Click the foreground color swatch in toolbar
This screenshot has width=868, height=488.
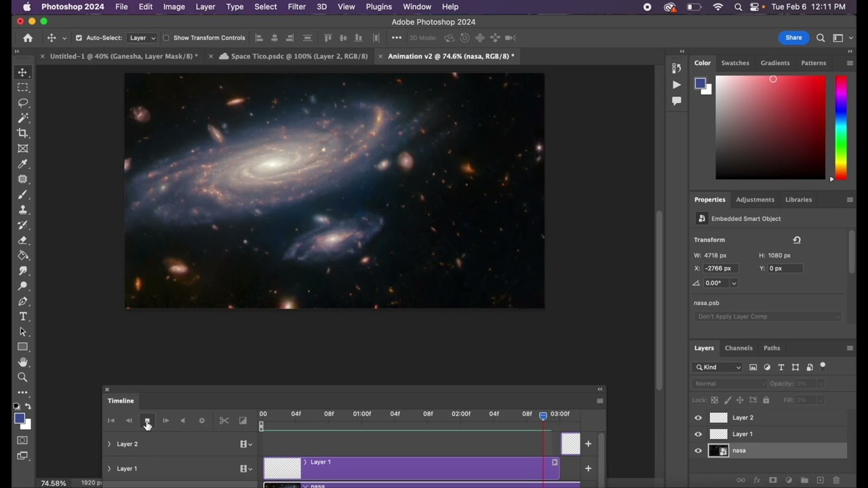(x=20, y=419)
